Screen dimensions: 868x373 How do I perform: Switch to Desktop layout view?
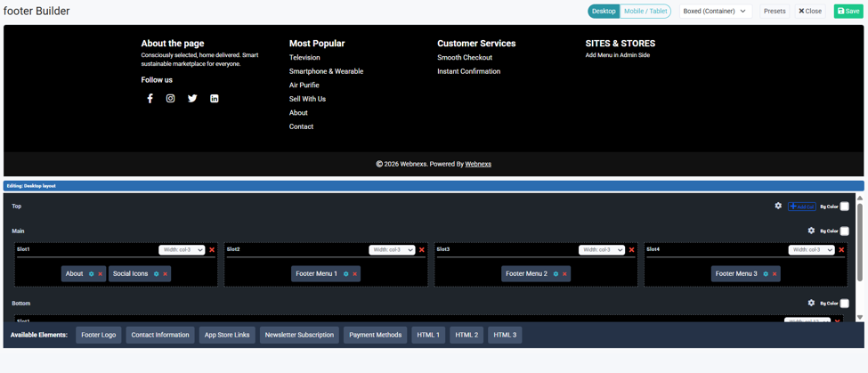[x=604, y=11]
